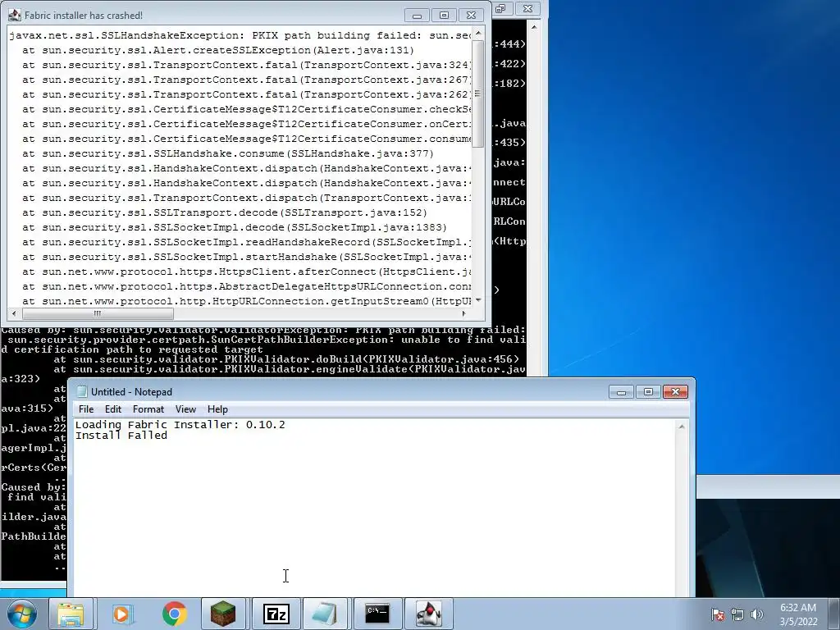
Task: Open Notepad Format menu
Action: pyautogui.click(x=148, y=409)
